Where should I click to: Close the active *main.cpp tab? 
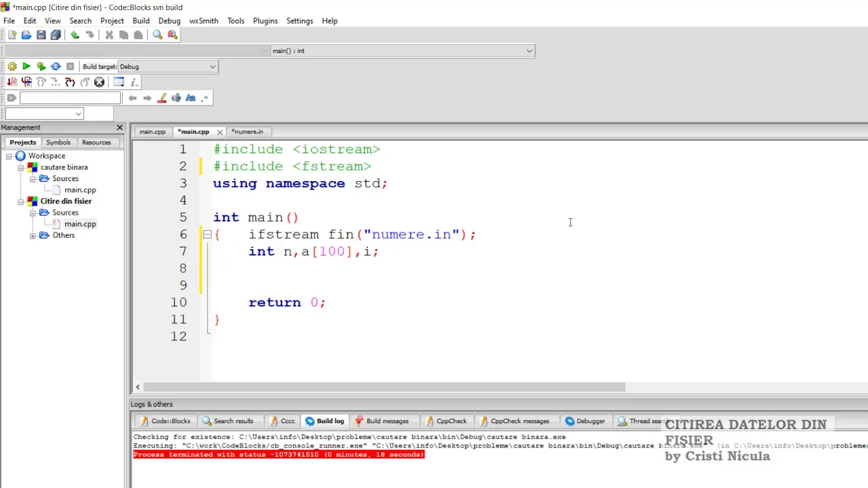click(x=220, y=132)
